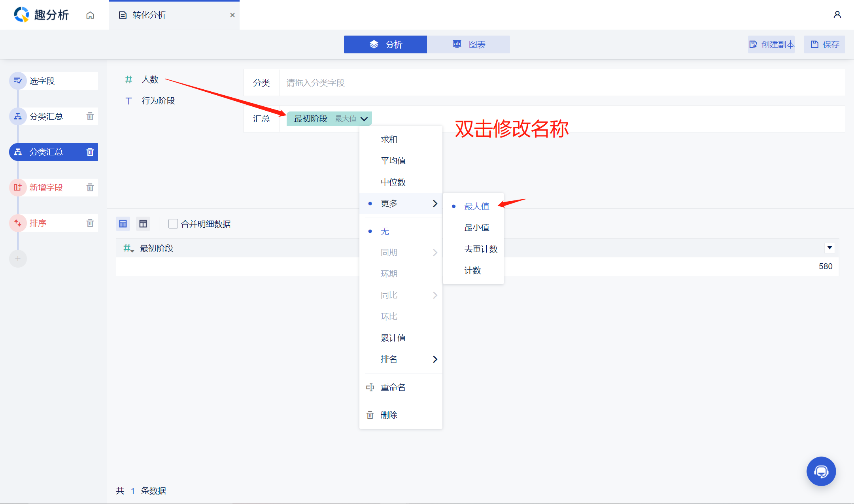The height and width of the screenshot is (504, 854).
Task: Expand the 最初阶段 field chevron dropdown
Action: 364,119
